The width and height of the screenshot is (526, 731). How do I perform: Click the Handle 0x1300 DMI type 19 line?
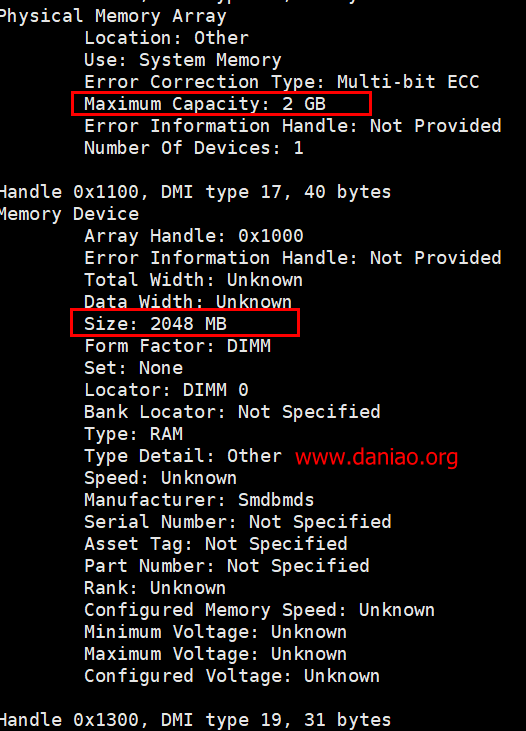coord(195,720)
